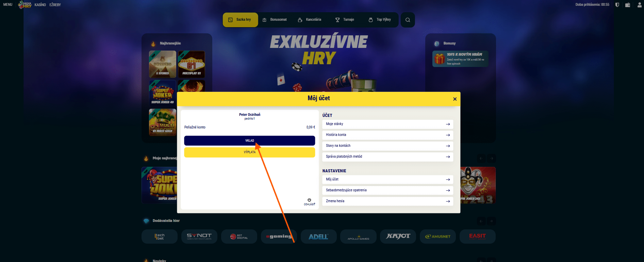Open the user profile icon
Viewport: 644px width, 262px height.
[x=639, y=5]
